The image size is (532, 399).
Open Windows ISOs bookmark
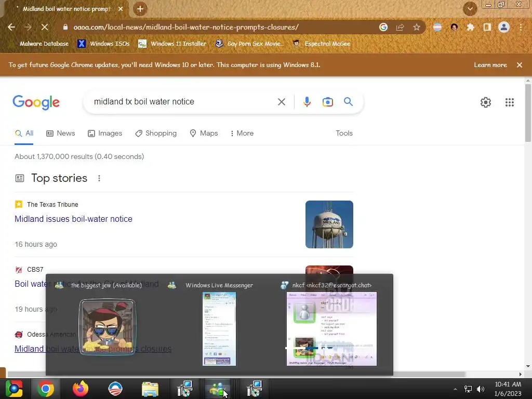click(x=103, y=44)
